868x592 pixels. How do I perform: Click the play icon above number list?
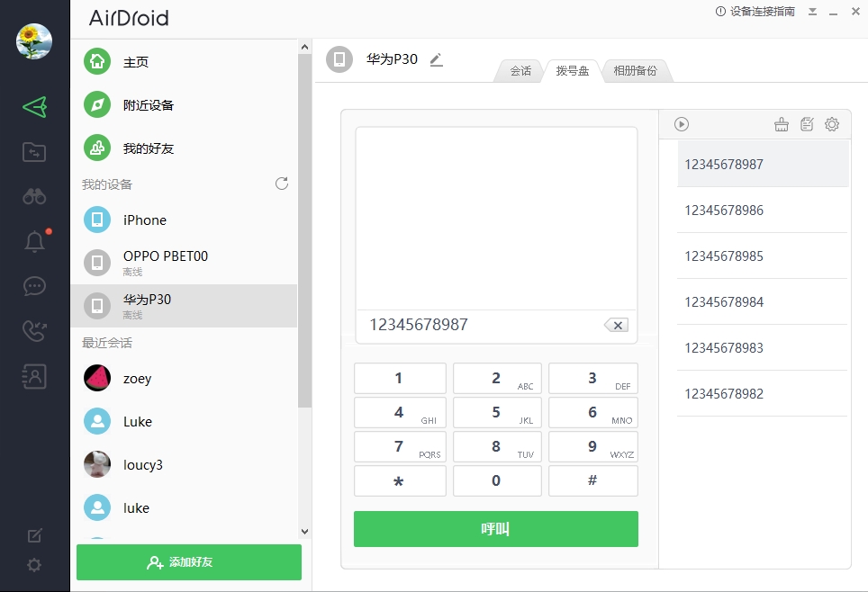[x=682, y=124]
